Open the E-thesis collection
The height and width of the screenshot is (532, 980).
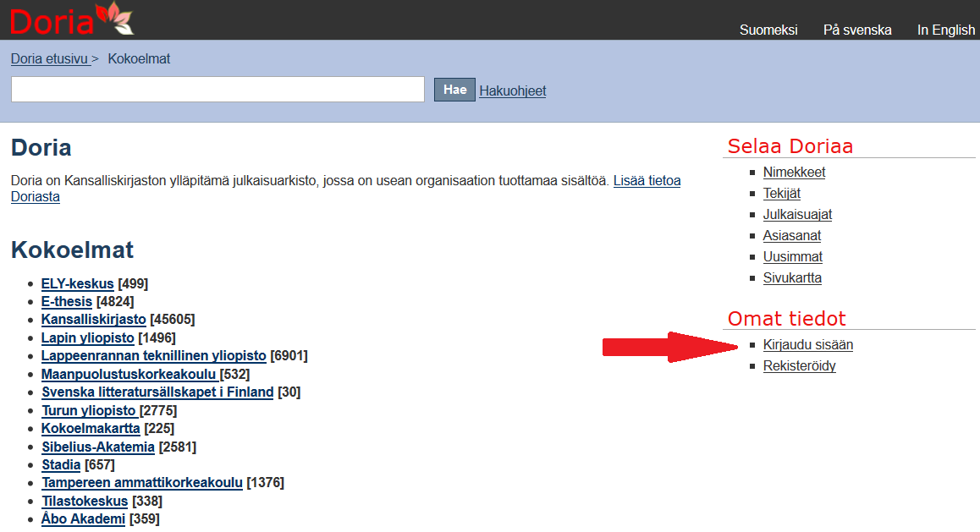click(x=67, y=302)
